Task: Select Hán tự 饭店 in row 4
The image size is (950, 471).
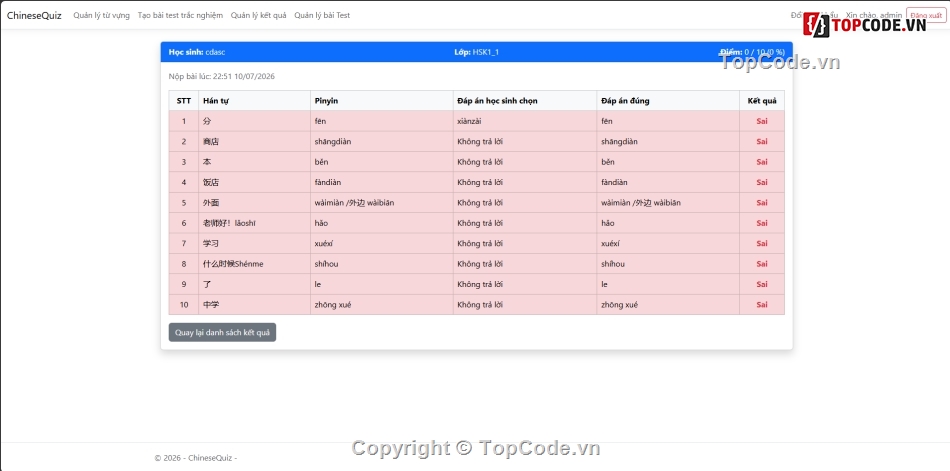Action: tap(211, 182)
